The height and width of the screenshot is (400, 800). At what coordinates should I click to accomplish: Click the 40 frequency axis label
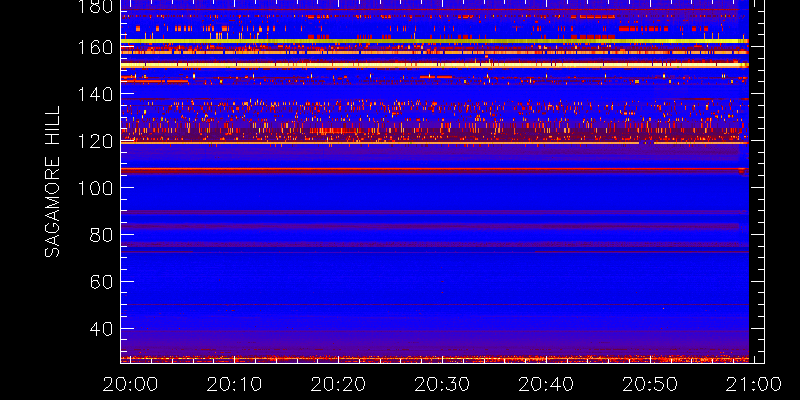point(99,329)
